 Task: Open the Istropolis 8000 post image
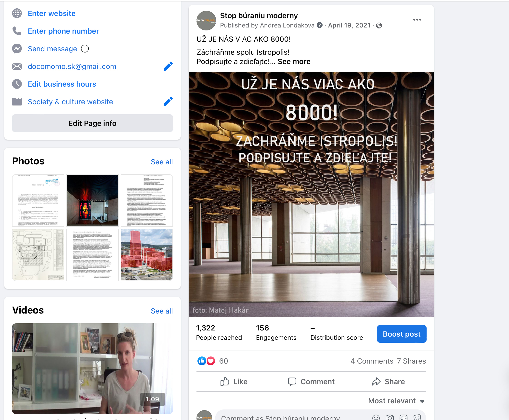[311, 194]
